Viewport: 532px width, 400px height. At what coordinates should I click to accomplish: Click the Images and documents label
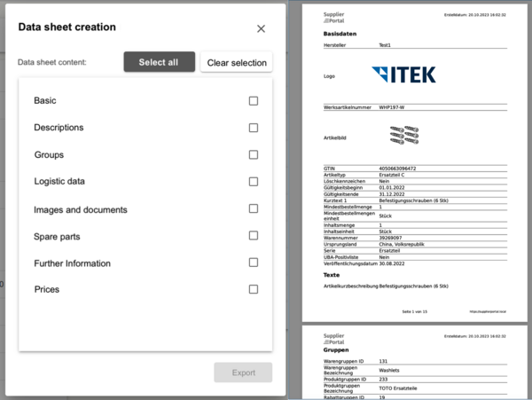(x=81, y=209)
